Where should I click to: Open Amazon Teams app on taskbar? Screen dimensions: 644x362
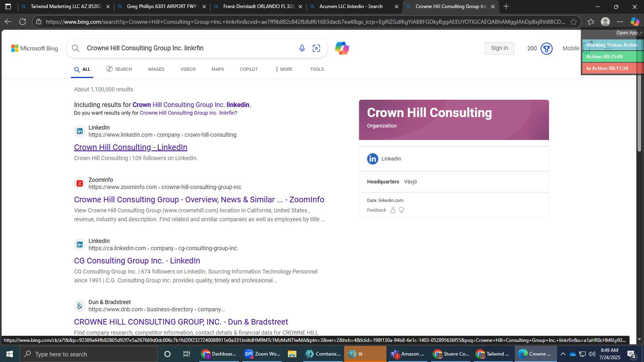tap(408, 354)
